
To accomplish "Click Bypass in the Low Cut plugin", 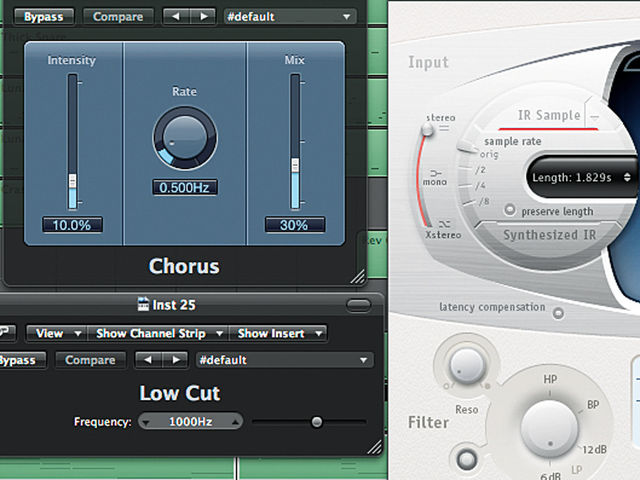I will click(22, 360).
